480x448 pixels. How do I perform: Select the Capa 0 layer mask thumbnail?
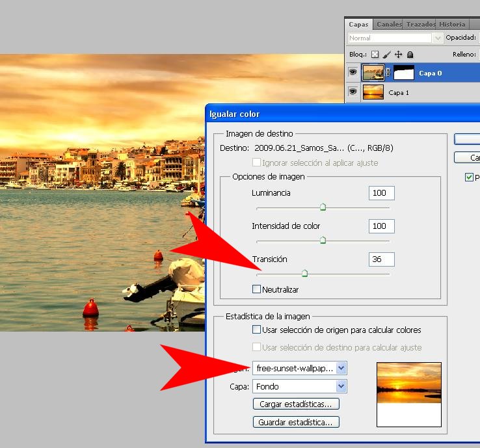click(x=404, y=73)
